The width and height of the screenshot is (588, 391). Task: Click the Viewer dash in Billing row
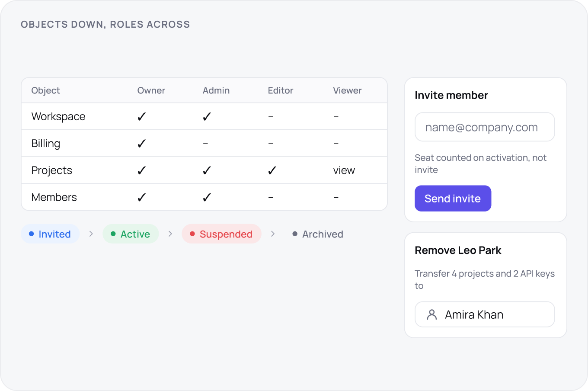(x=336, y=144)
